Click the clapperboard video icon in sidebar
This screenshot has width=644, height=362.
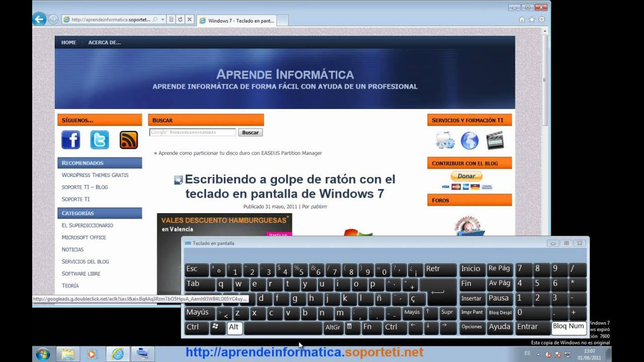495,140
